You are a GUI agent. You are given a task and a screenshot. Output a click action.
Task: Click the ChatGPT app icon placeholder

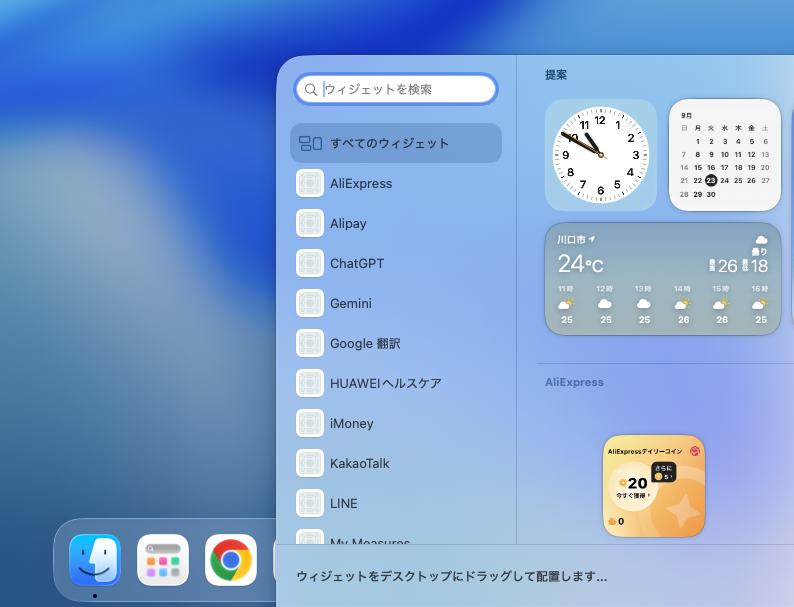(310, 263)
